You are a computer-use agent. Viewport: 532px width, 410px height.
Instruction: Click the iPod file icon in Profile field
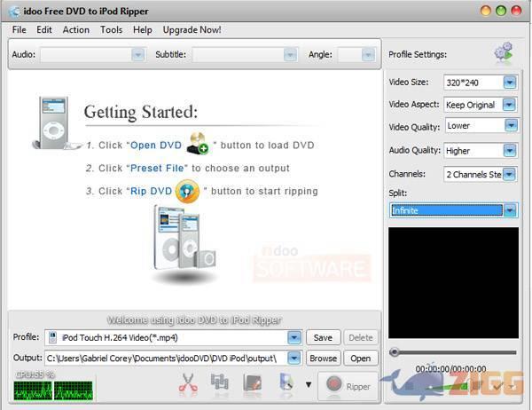[52, 337]
